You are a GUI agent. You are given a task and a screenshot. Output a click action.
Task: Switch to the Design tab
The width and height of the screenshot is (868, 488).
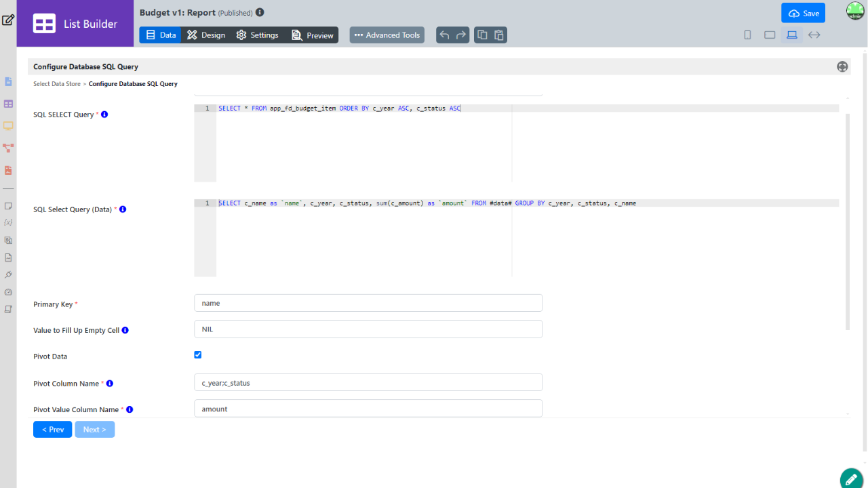pyautogui.click(x=206, y=35)
